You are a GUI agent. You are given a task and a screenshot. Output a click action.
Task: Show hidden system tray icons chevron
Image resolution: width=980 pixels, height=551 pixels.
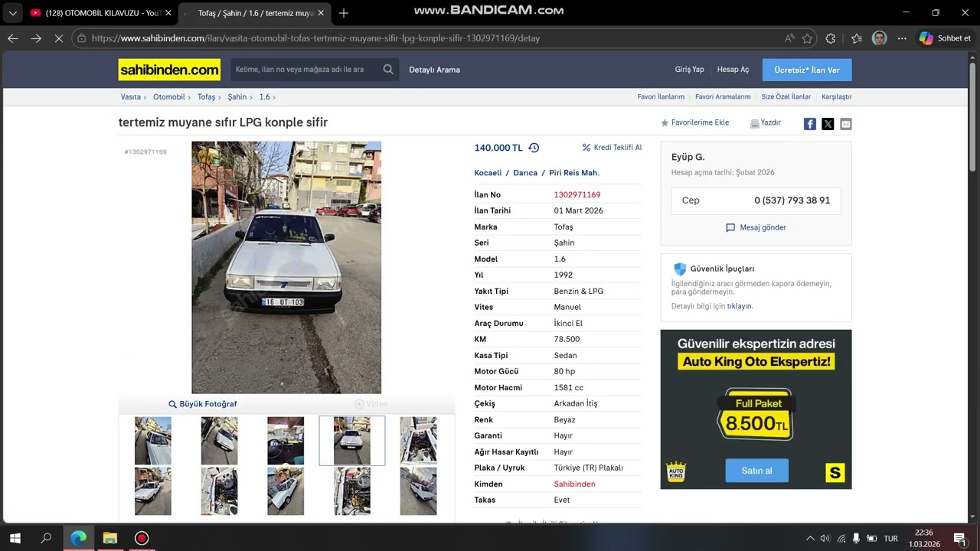click(810, 539)
